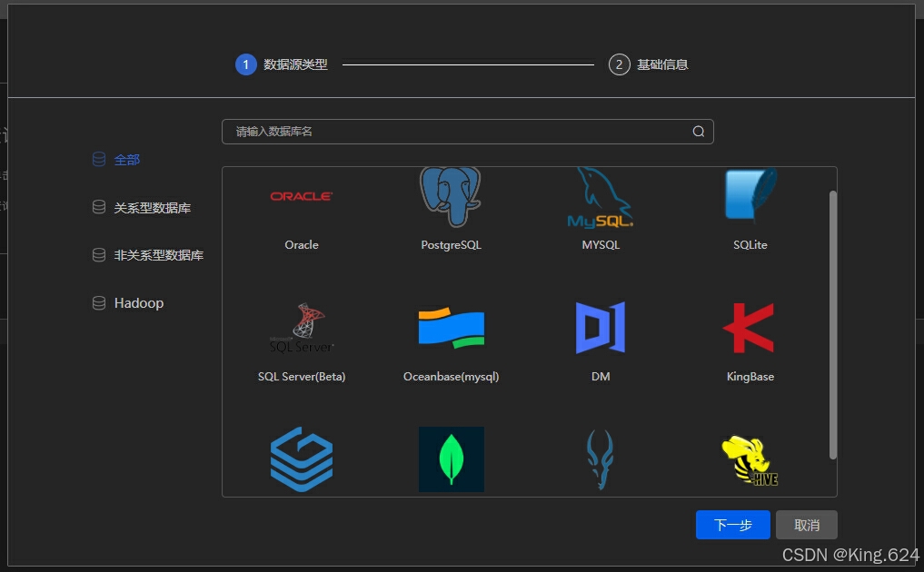Image resolution: width=924 pixels, height=572 pixels.
Task: Show all data sources via 全部
Action: [126, 160]
